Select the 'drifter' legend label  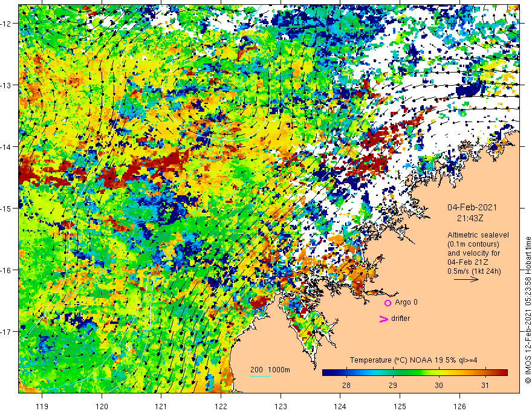click(x=400, y=319)
